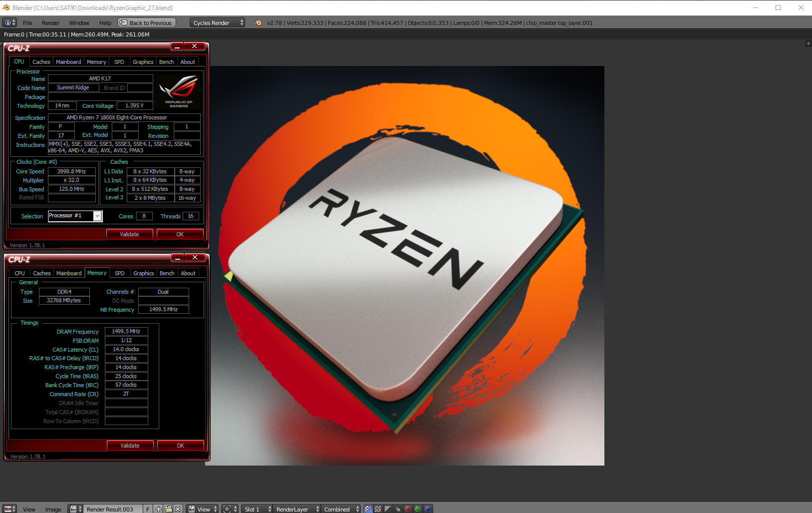Toggle the F fake user button
812x513 pixels.
tap(148, 509)
